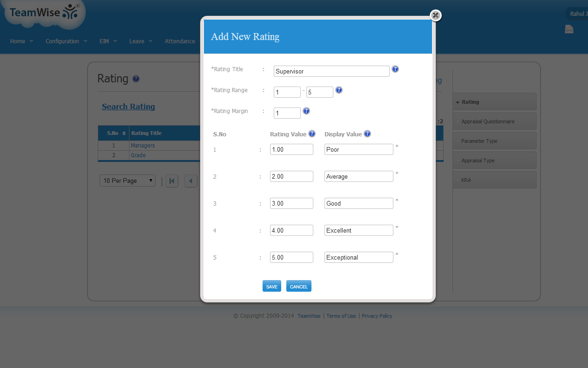Click help icon beside Rating Range fields
This screenshot has width=588, height=368.
(x=339, y=90)
